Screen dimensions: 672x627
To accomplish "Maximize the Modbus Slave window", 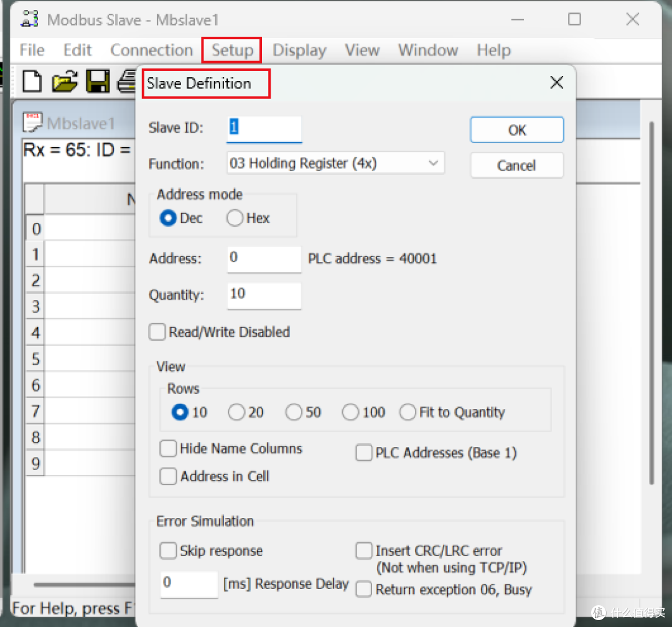I will (574, 19).
